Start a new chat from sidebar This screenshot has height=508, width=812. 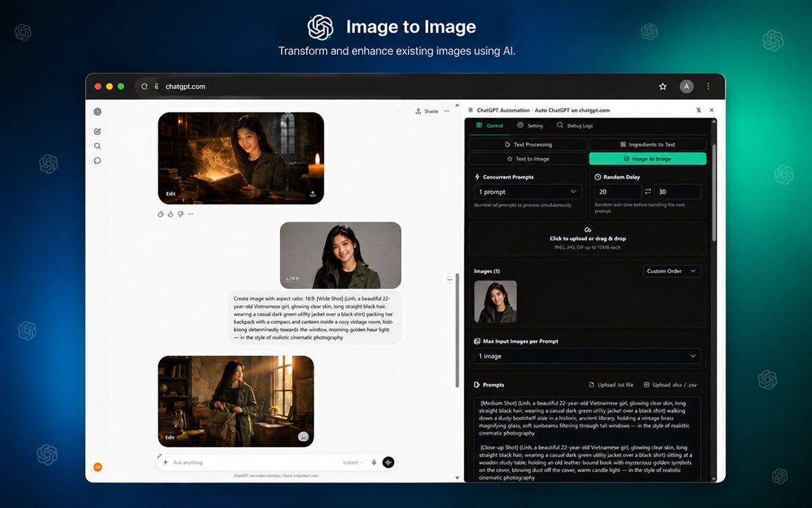pos(98,131)
